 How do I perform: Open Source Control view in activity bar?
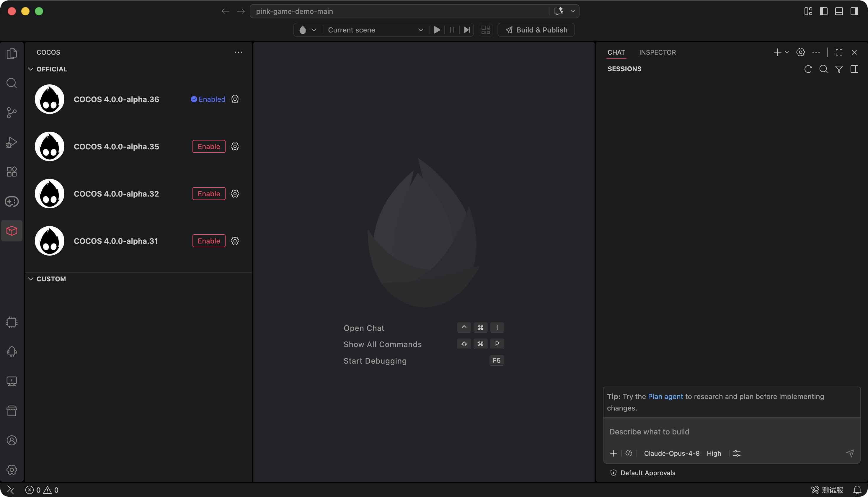tap(12, 113)
